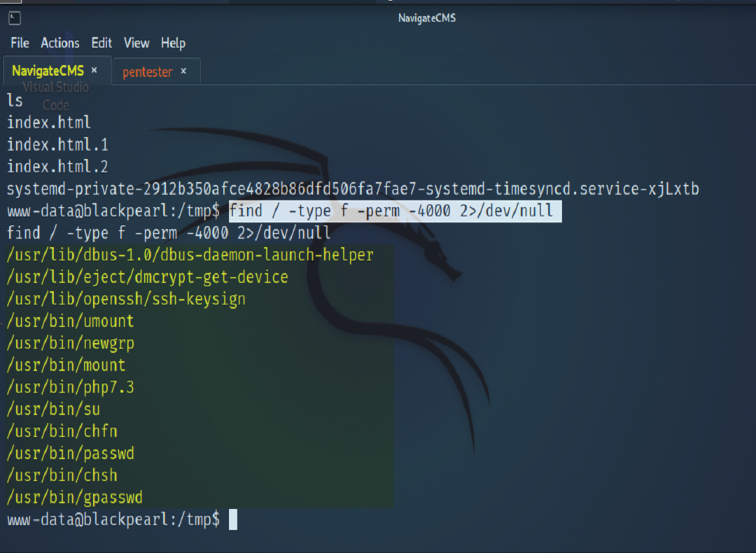The image size is (756, 553).
Task: Click the highlighted find command after the prompt
Action: pos(395,211)
